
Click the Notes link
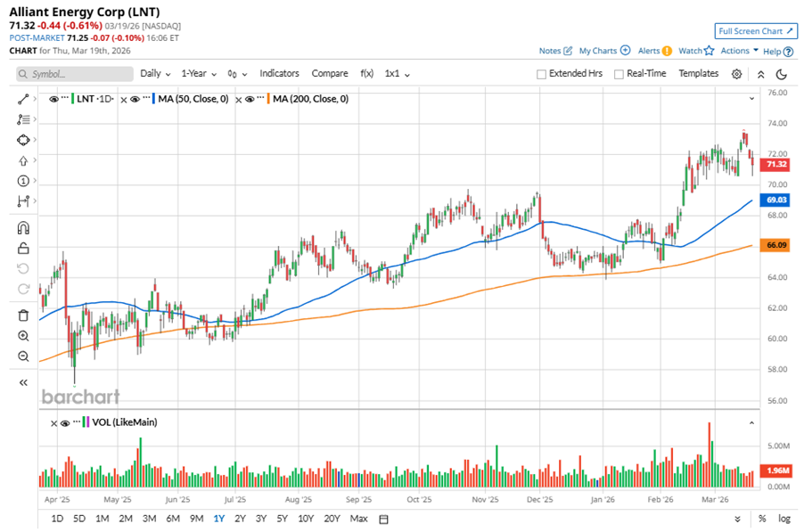click(550, 51)
